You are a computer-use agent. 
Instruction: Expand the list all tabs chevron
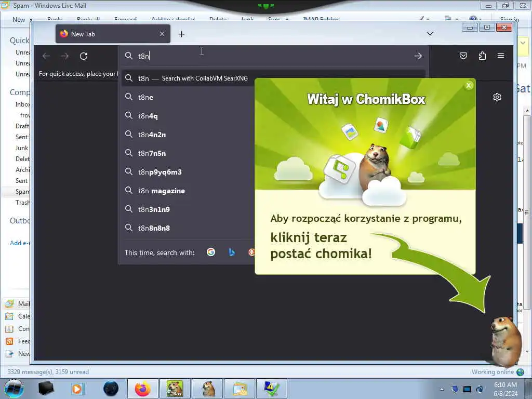pyautogui.click(x=430, y=34)
